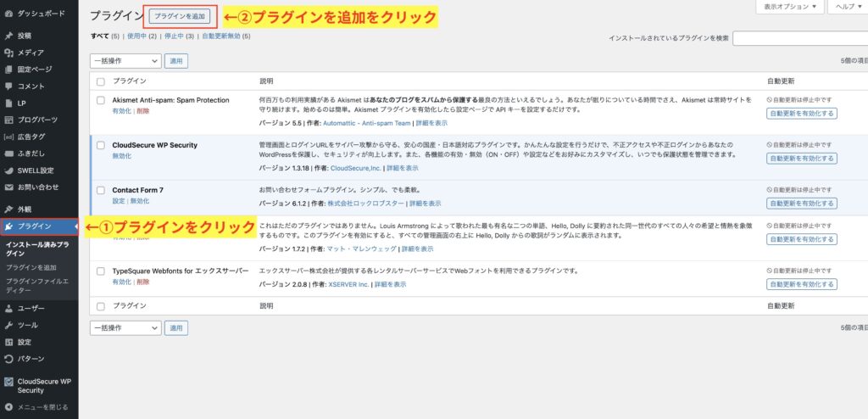Screen dimensions: 868x419
Task: Tick the Contact Form 7 checkbox
Action: [x=101, y=190]
